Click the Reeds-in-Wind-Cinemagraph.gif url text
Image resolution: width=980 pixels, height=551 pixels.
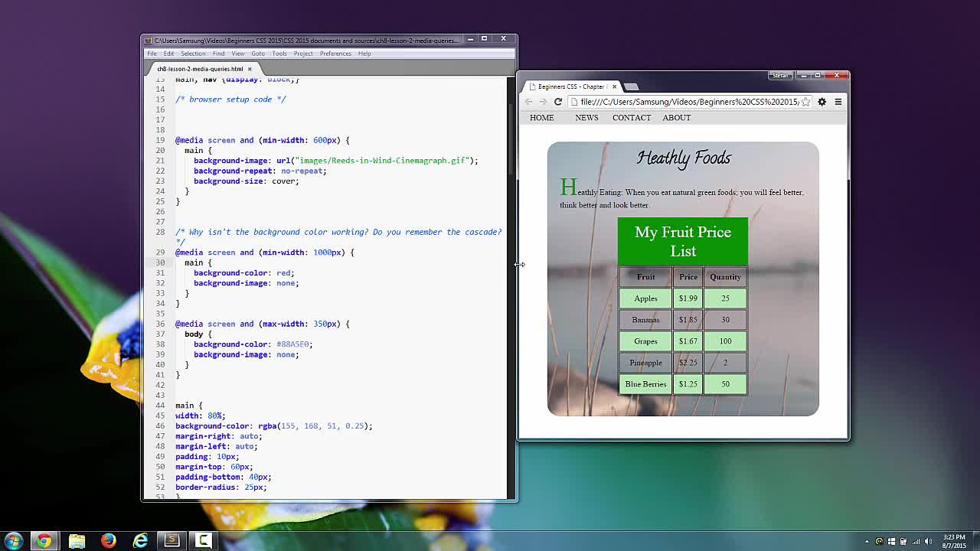[x=383, y=161]
